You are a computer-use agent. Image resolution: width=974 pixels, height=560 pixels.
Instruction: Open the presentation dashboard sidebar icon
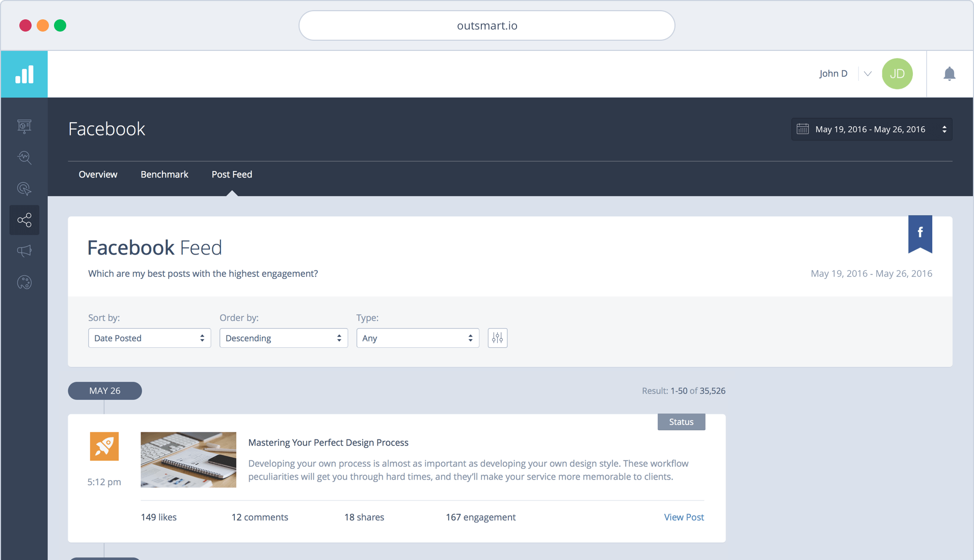[x=24, y=126]
